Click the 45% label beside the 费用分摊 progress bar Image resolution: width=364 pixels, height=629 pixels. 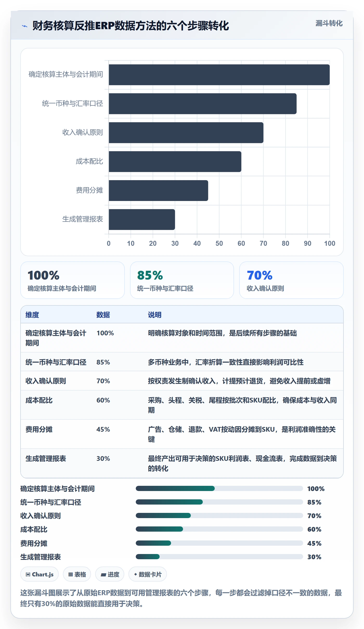[314, 543]
